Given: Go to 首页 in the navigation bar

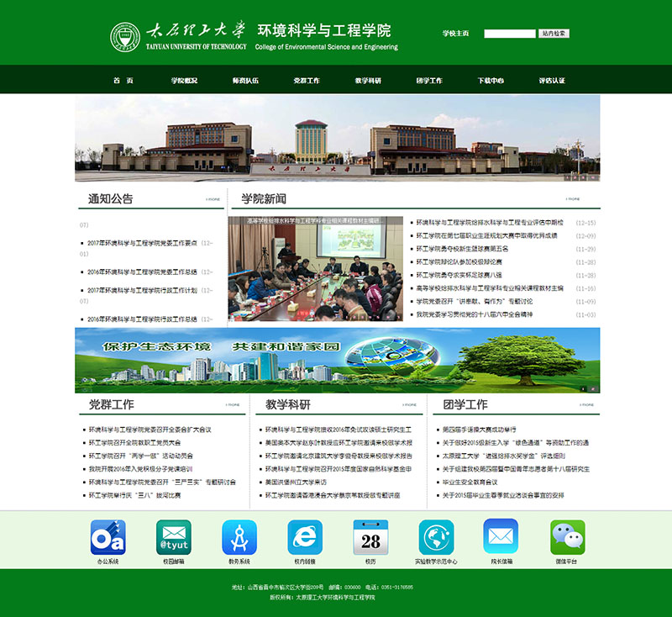Looking at the screenshot, I should click(123, 80).
